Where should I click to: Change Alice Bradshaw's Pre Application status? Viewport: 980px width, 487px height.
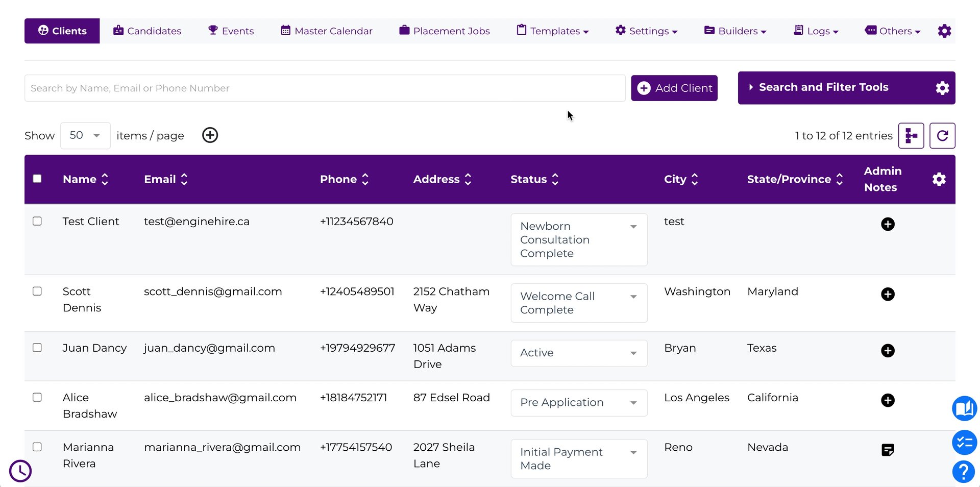point(578,403)
